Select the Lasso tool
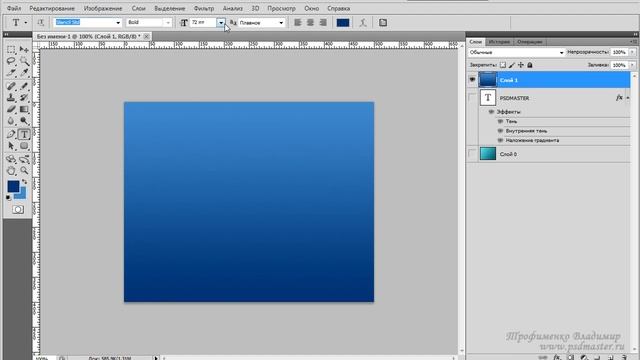This screenshot has width=640, height=360. [x=11, y=61]
